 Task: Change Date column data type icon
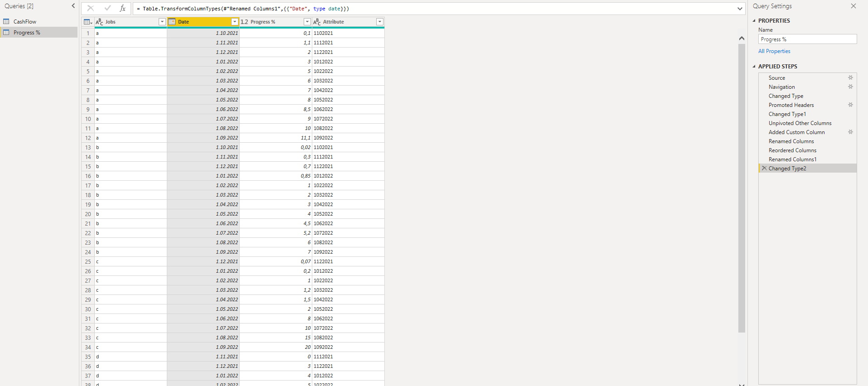coord(172,22)
